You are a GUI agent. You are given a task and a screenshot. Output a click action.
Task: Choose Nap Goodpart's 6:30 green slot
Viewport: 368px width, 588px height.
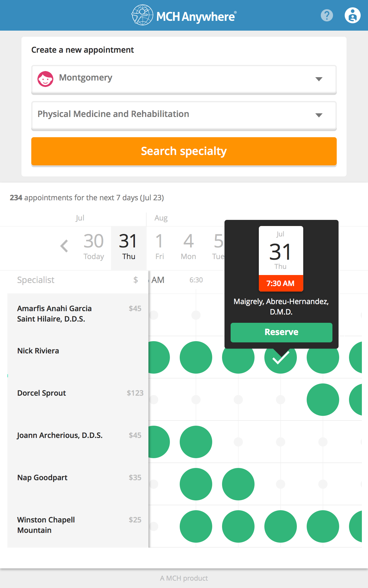coord(196,484)
